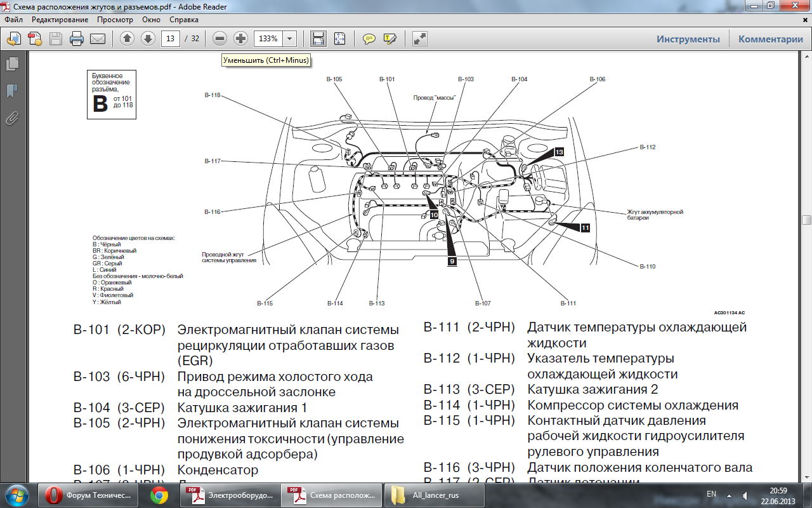Toggle fit one full page view
The width and height of the screenshot is (812, 508).
pyautogui.click(x=339, y=39)
